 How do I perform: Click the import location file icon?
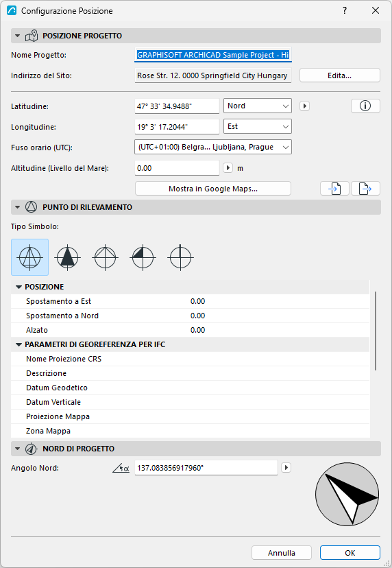(x=335, y=189)
